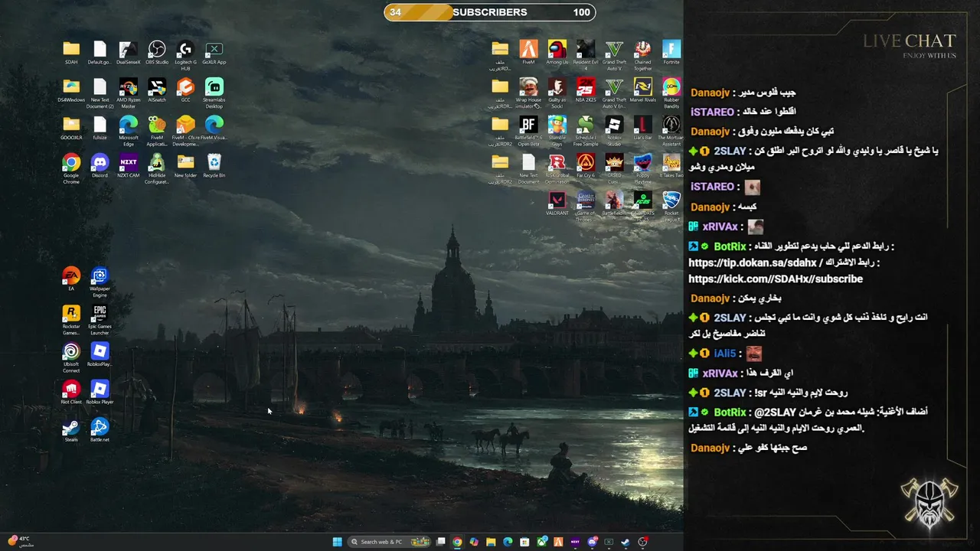Select the Guilty as Sock! game icon

[557, 93]
